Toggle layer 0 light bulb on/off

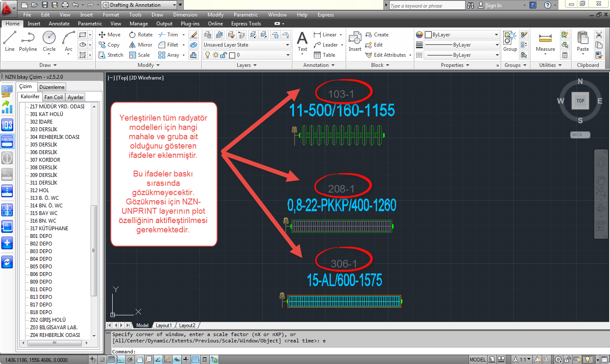208,55
